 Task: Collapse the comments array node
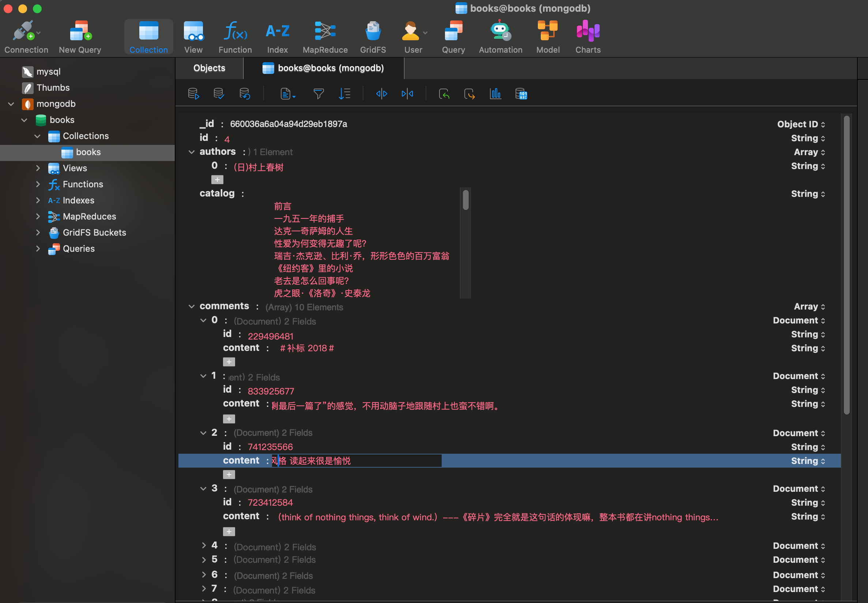(192, 306)
